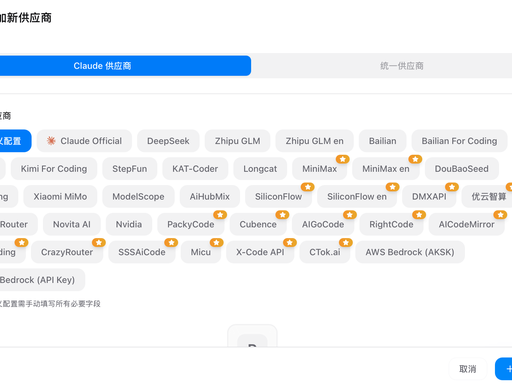Select the Claude Official preset
Screen dimensions: 512x384
pos(84,141)
